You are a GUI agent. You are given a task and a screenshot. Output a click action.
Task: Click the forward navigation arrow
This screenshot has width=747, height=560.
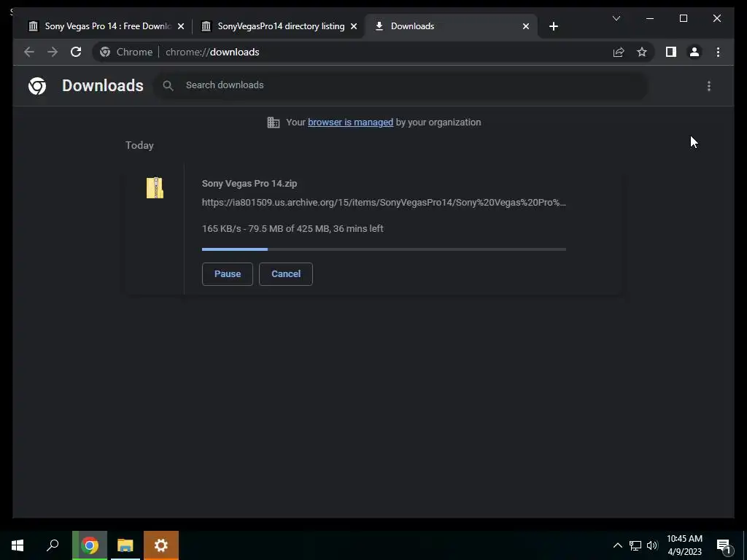53,52
